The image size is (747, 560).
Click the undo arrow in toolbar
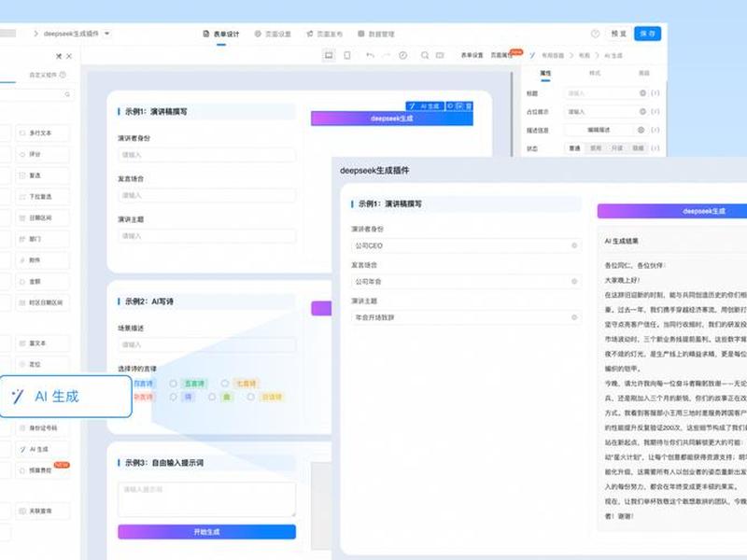pyautogui.click(x=370, y=55)
